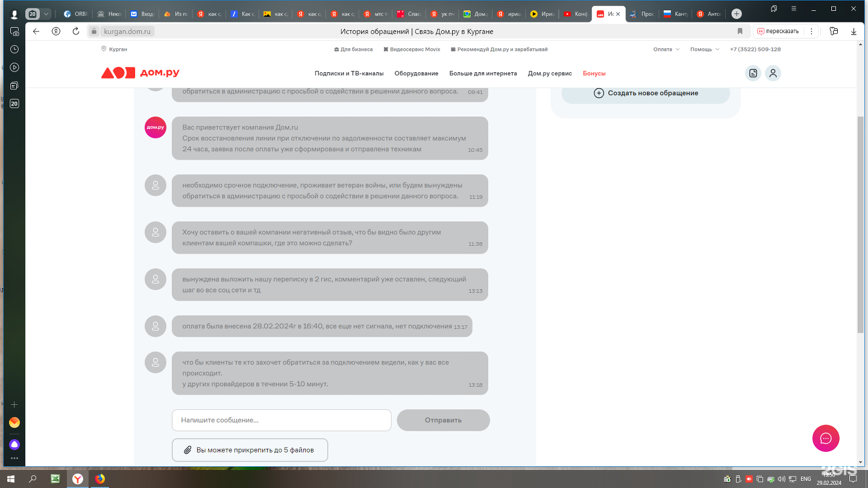868x488 pixels.
Task: Click the page vertical scrollbar
Action: pyautogui.click(x=860, y=225)
